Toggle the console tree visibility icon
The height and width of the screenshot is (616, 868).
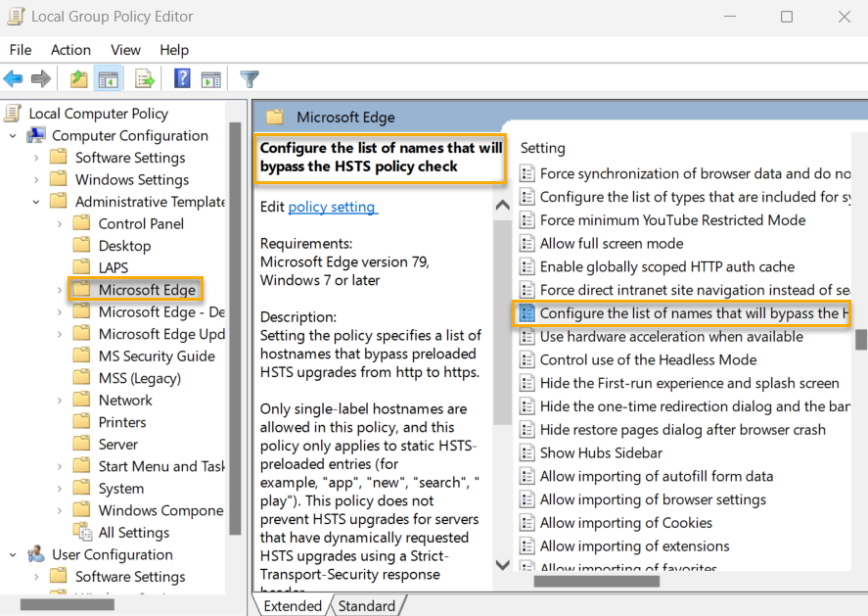(108, 79)
